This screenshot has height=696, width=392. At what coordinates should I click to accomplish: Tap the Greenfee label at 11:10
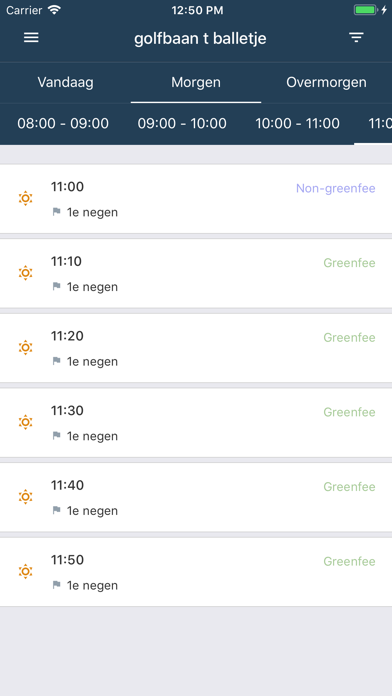(x=349, y=263)
